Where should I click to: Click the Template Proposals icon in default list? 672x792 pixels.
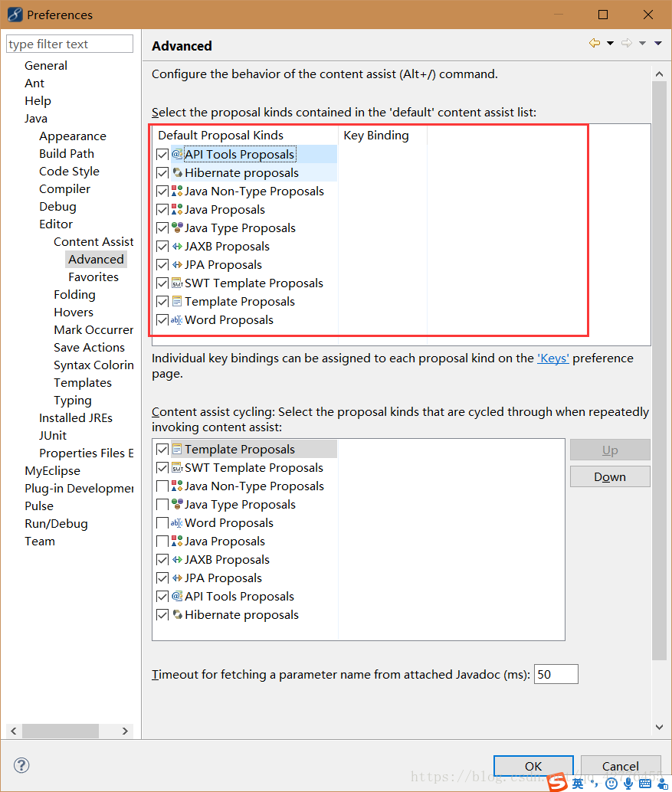click(x=177, y=302)
